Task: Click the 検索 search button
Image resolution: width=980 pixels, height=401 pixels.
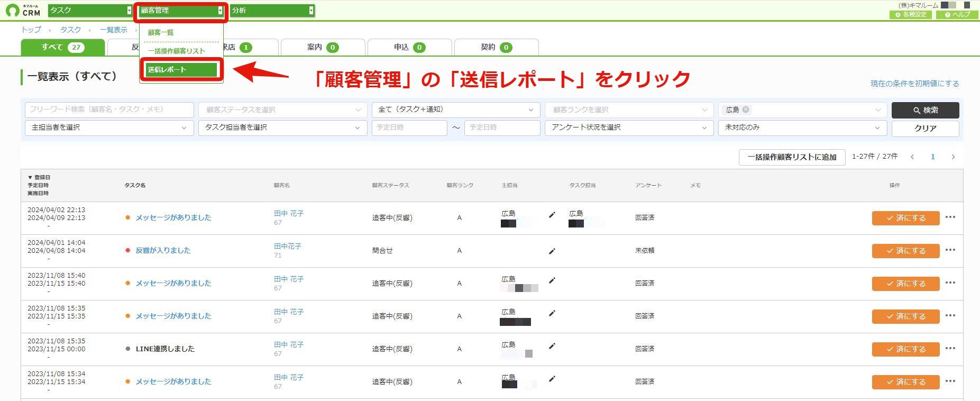Action: click(925, 110)
